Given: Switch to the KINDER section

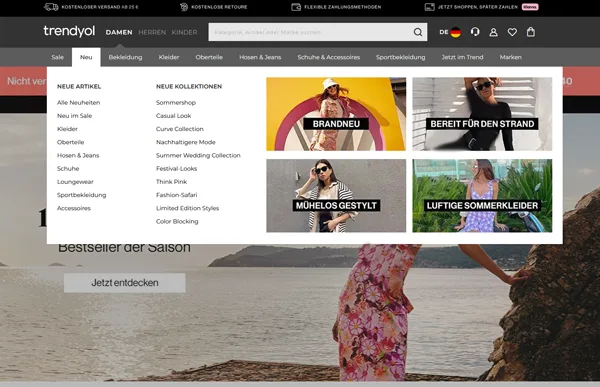Looking at the screenshot, I should 184,33.
